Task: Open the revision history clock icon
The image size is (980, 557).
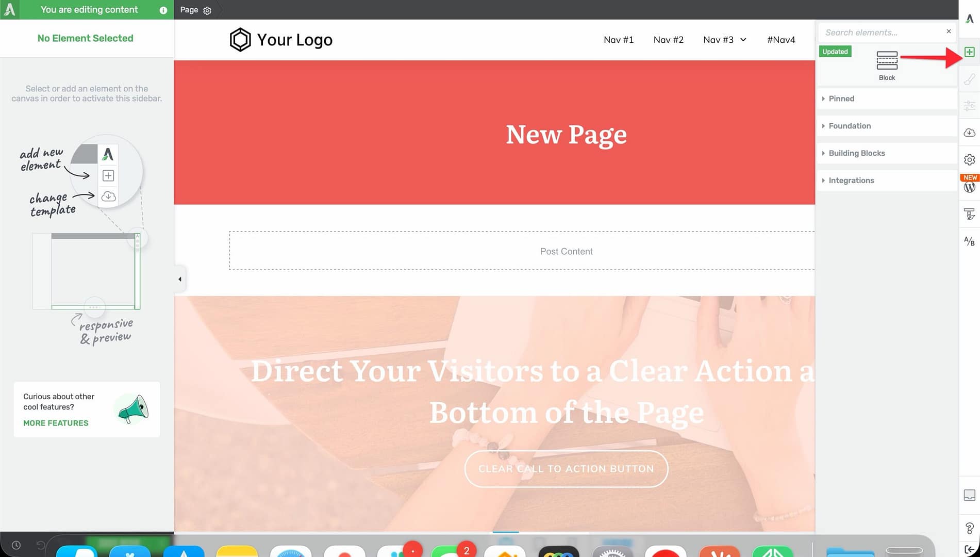Action: pyautogui.click(x=16, y=545)
